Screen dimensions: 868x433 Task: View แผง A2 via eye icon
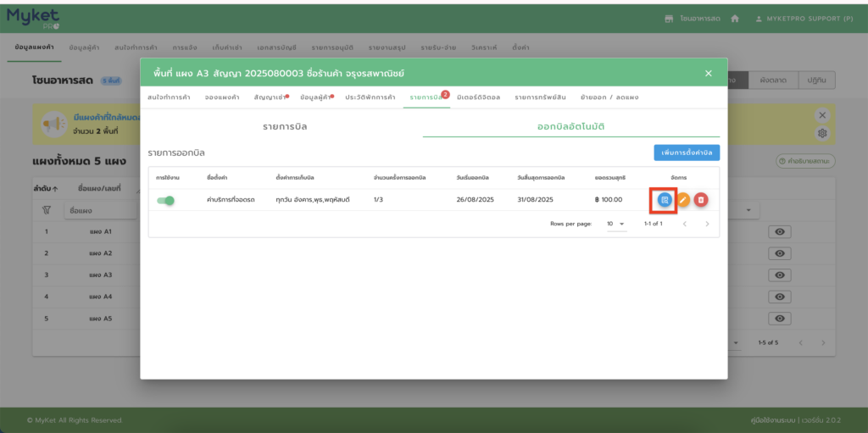click(780, 253)
